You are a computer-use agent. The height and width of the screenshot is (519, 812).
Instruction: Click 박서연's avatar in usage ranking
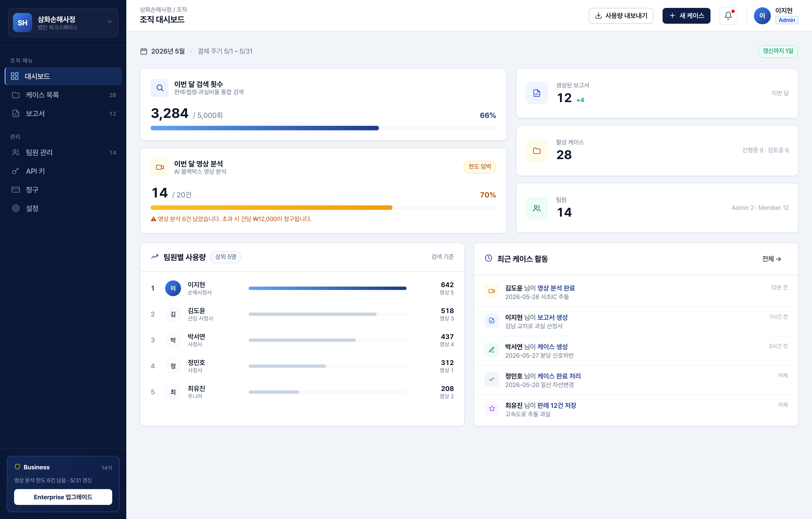(173, 340)
